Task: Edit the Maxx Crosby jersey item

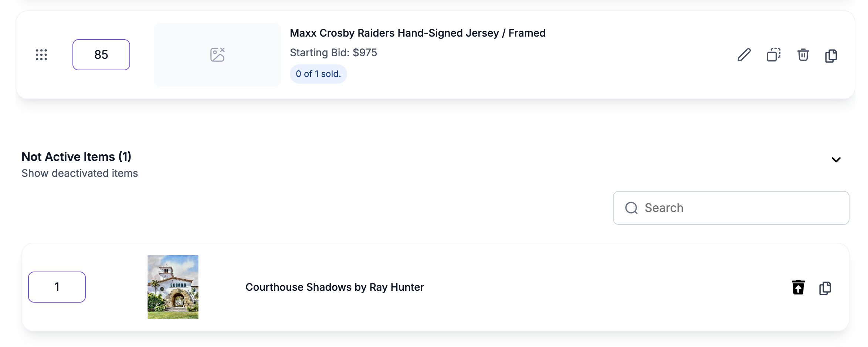Action: click(x=744, y=55)
